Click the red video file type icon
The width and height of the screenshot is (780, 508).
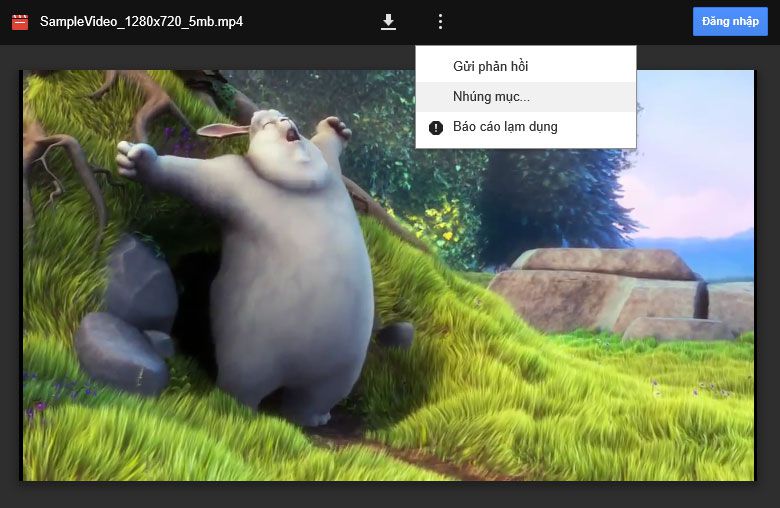(x=20, y=22)
